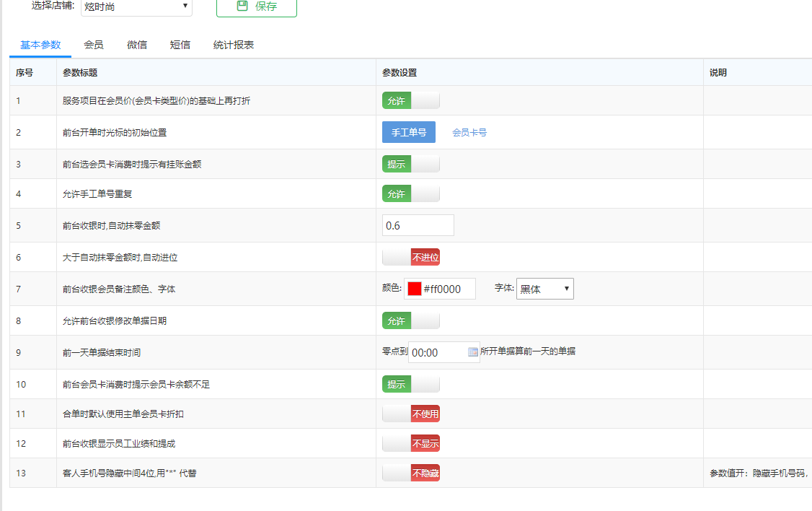Click the text 所开单据算前一天的单据
This screenshot has width=812, height=511.
(528, 351)
